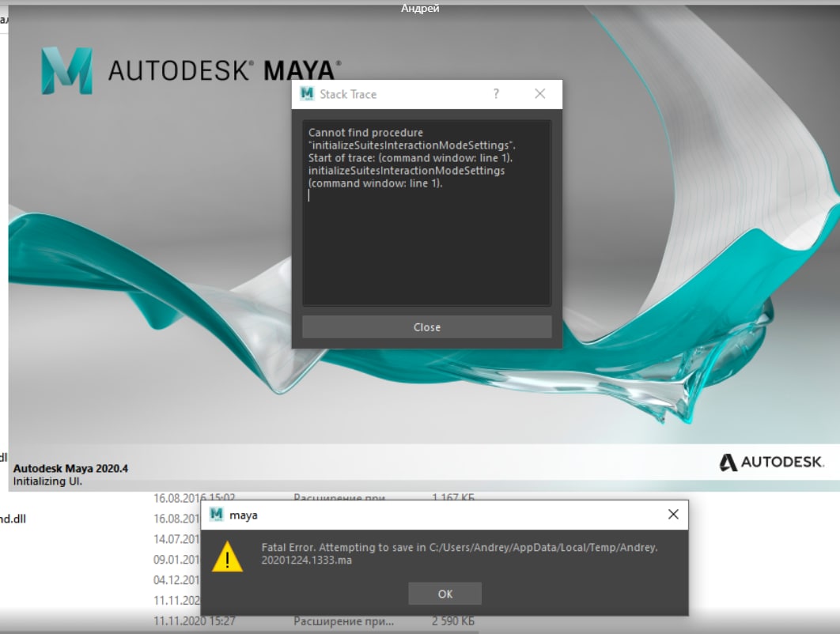
Task: Click 'Autodesk Maya 2020.4' splash text
Action: [x=70, y=469]
